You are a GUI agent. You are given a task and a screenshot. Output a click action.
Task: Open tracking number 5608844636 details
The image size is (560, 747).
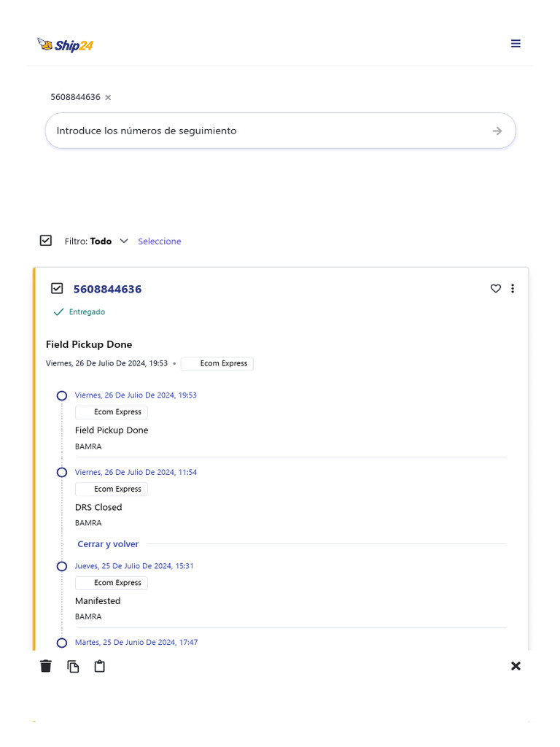click(x=107, y=290)
